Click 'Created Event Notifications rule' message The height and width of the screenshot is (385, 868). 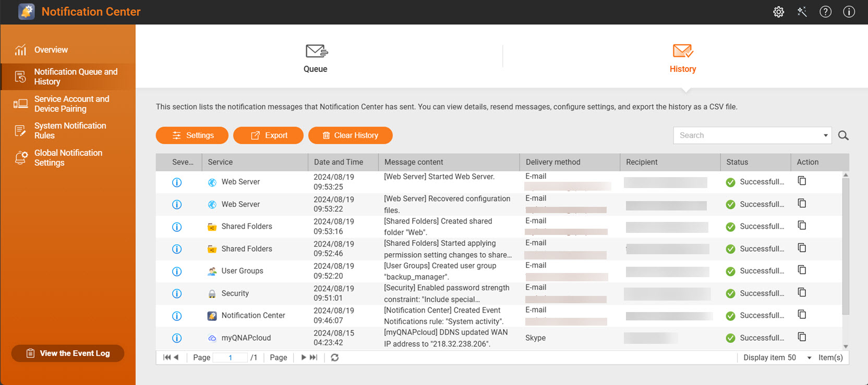coord(443,316)
